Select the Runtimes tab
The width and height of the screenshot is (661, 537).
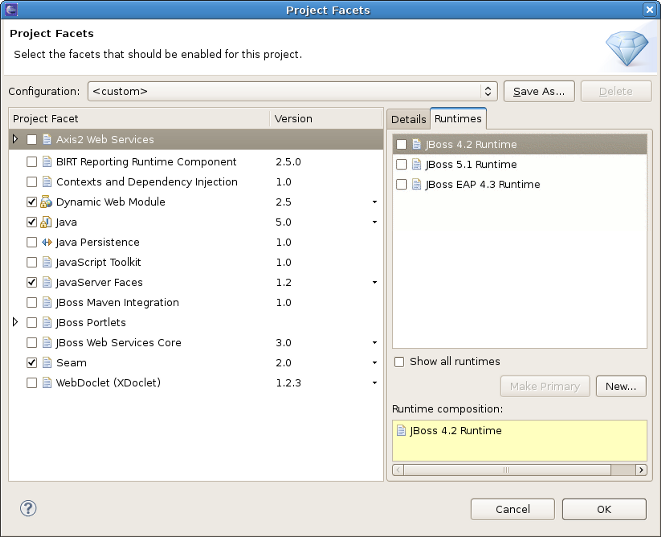pos(458,119)
